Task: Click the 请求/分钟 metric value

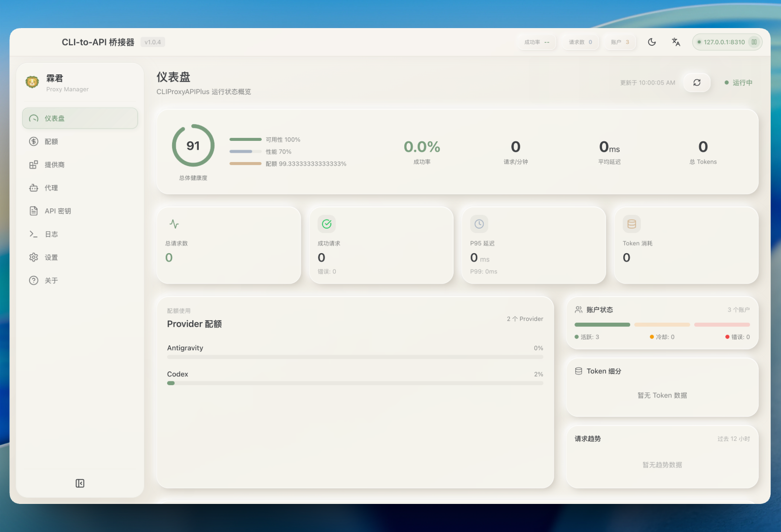Action: (516, 147)
